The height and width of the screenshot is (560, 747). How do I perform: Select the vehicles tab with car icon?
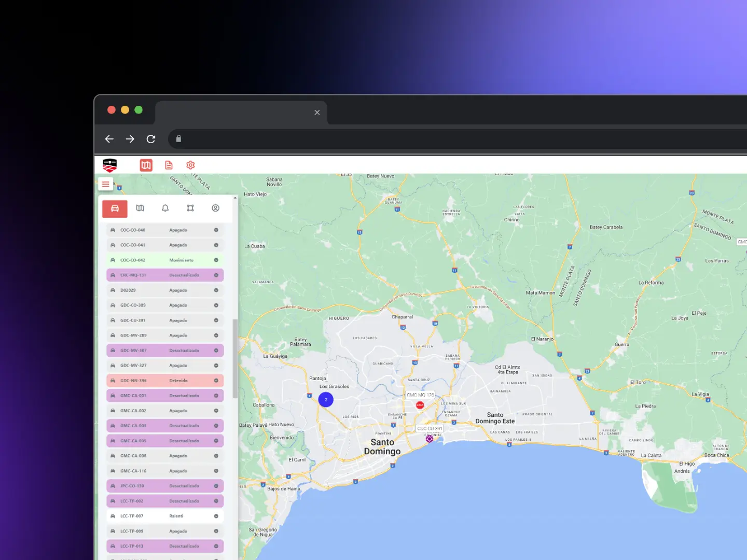(115, 208)
